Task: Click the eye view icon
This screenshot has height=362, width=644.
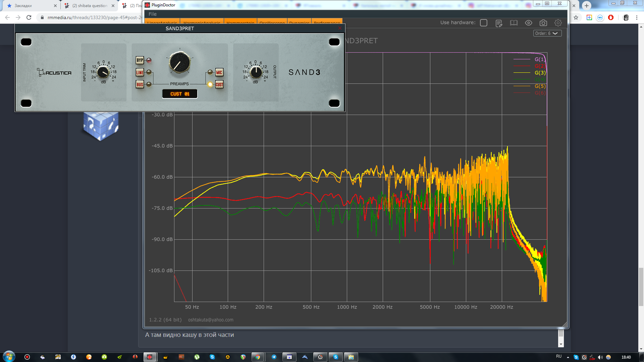Action: pyautogui.click(x=528, y=23)
